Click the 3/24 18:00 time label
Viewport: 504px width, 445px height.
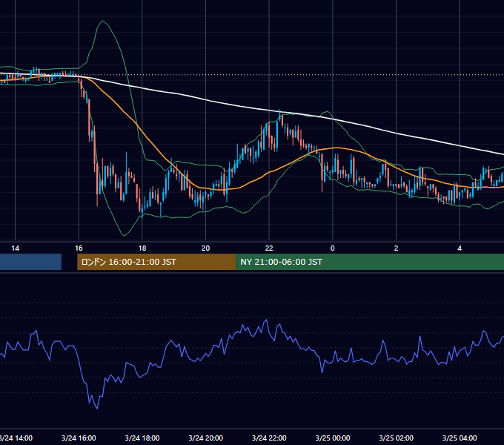point(142,438)
